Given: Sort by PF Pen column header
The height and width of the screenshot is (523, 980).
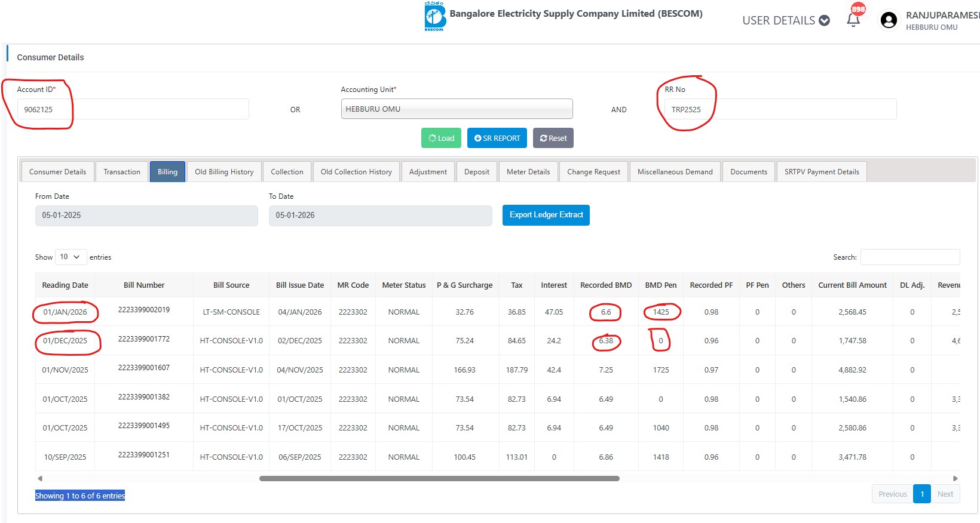Looking at the screenshot, I should click(x=757, y=285).
